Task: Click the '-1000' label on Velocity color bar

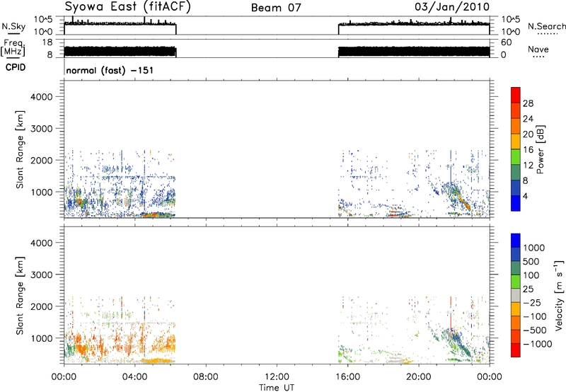Action: tap(537, 344)
